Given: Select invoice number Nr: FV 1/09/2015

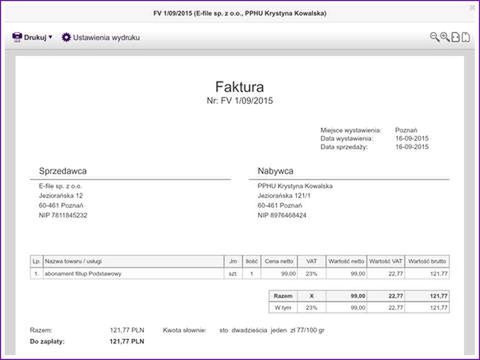Looking at the screenshot, I should (x=240, y=101).
